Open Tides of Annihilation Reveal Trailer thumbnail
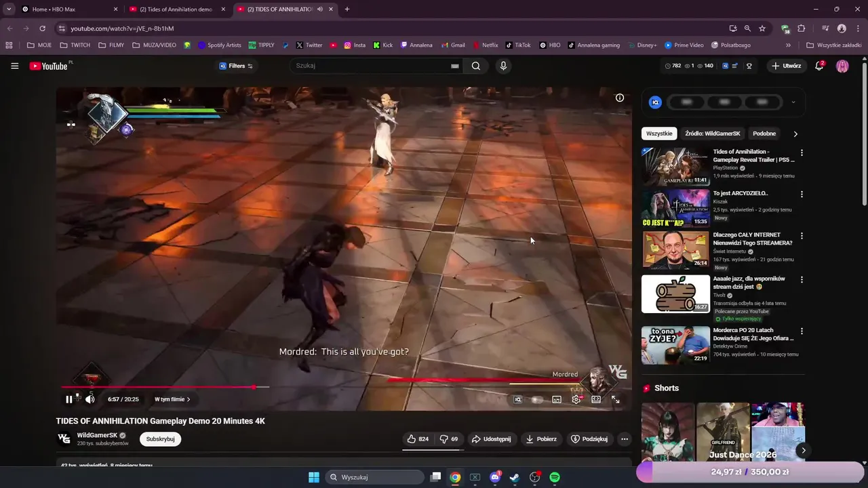This screenshot has width=868, height=488. click(x=675, y=166)
